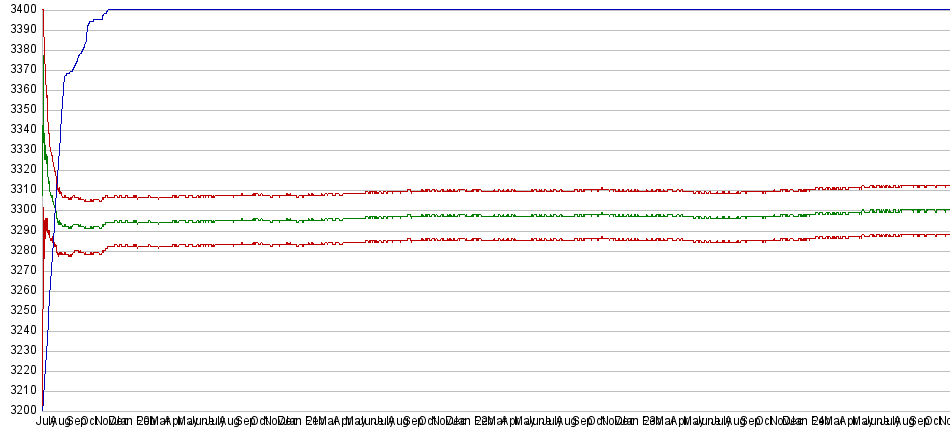Click the upper red line at chart center

[x=500, y=190]
